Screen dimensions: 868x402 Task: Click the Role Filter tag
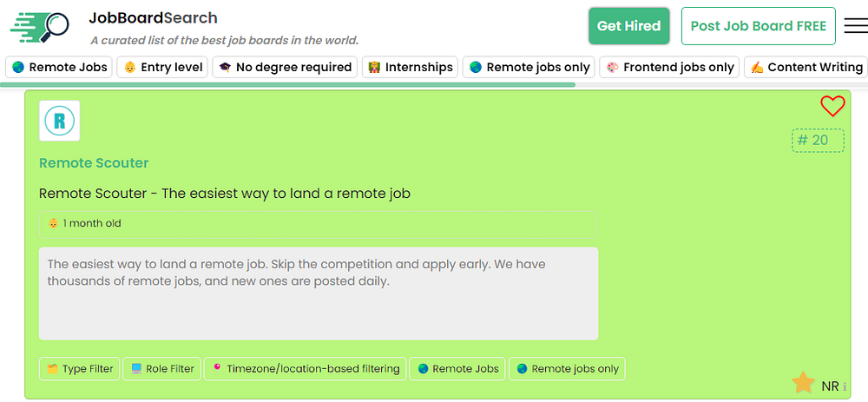point(161,369)
